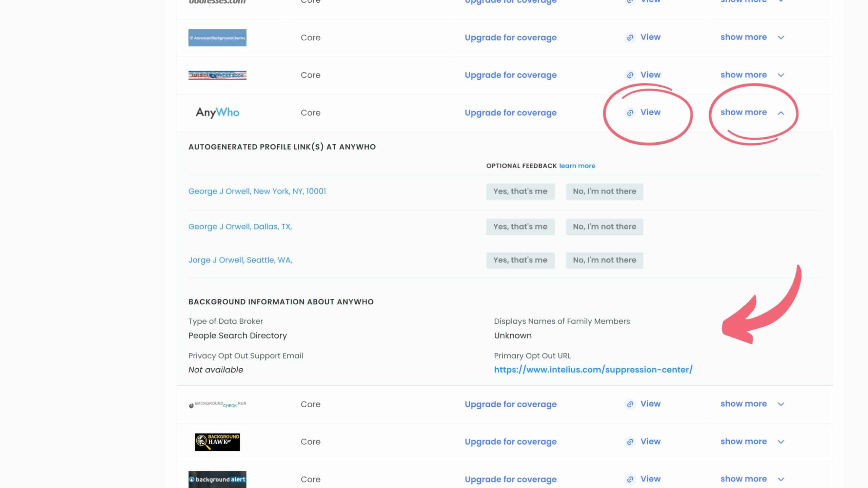Click Not available support email value
868x488 pixels.
(x=216, y=370)
